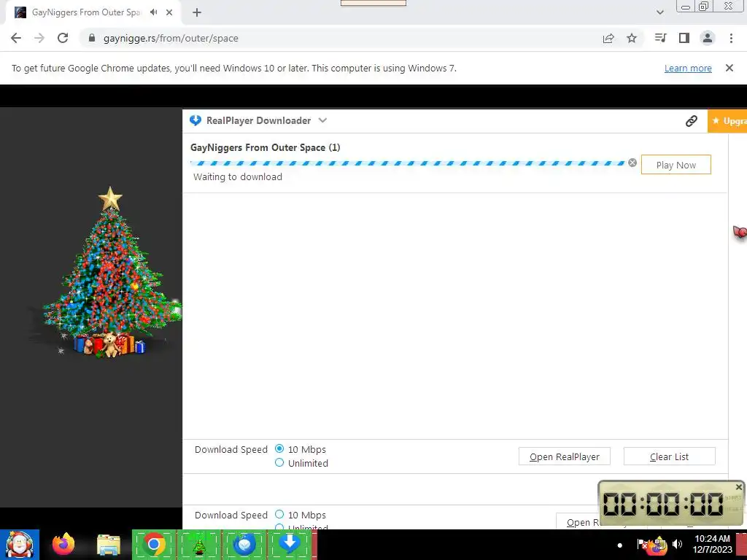Switch to Christmas tree app in taskbar
Screen dimensions: 747x560
pos(198,544)
